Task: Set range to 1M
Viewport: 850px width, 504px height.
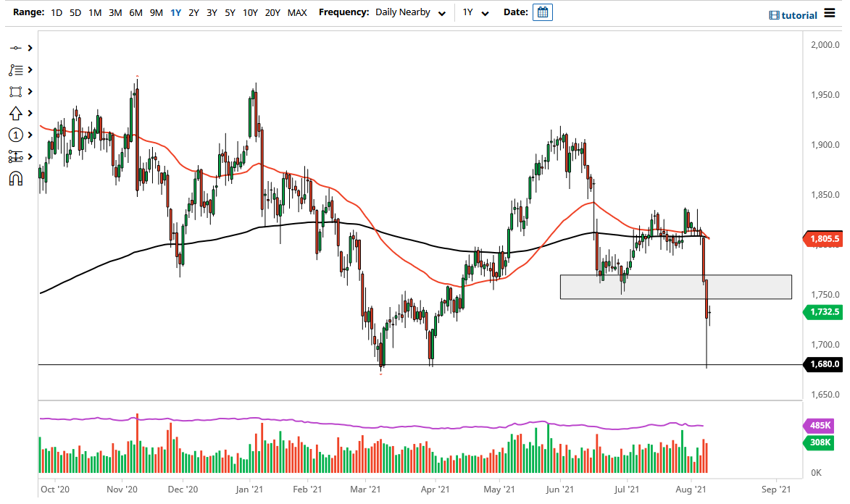Action: click(95, 12)
